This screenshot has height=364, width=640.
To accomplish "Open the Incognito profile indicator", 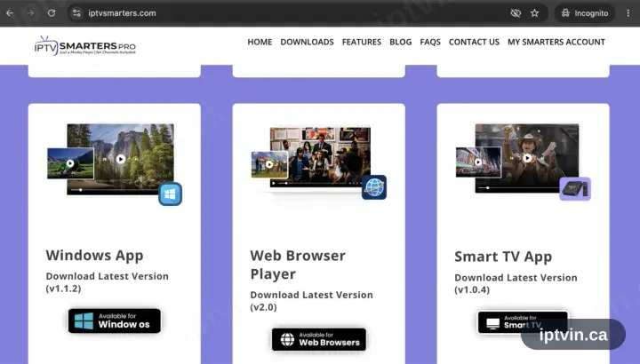I will (584, 13).
